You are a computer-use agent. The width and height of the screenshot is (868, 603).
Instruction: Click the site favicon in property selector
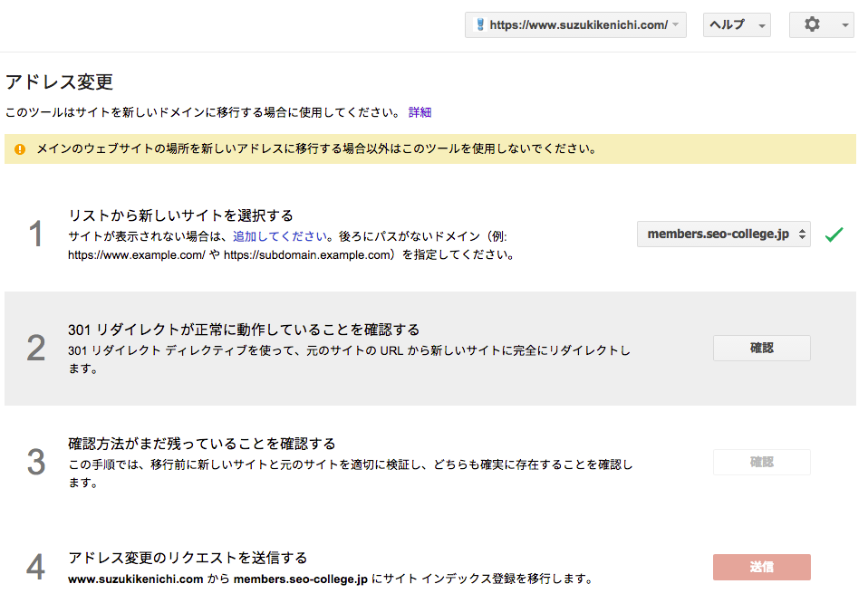click(x=480, y=24)
